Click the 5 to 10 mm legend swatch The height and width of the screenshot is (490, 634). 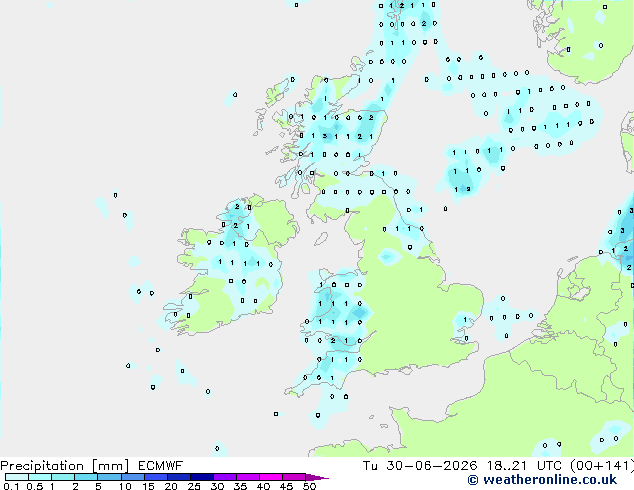(109, 477)
